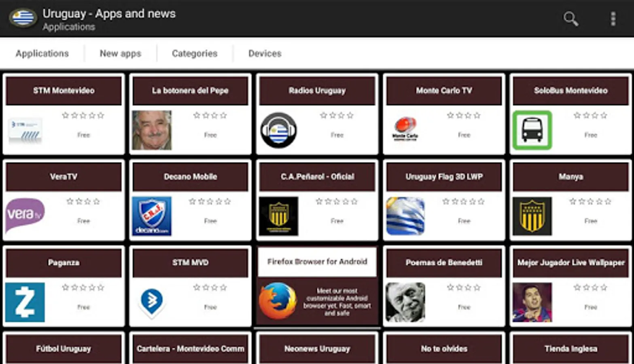
Task: Click the Poemas de Benedetti title header
Action: pos(444,263)
